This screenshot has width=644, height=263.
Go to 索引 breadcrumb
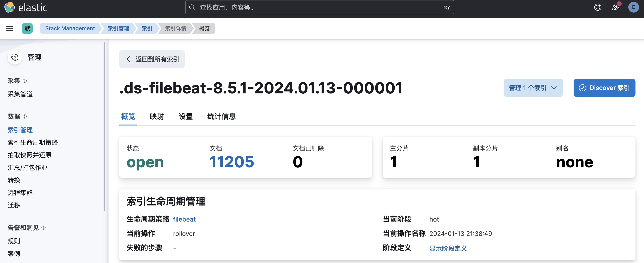pyautogui.click(x=147, y=28)
